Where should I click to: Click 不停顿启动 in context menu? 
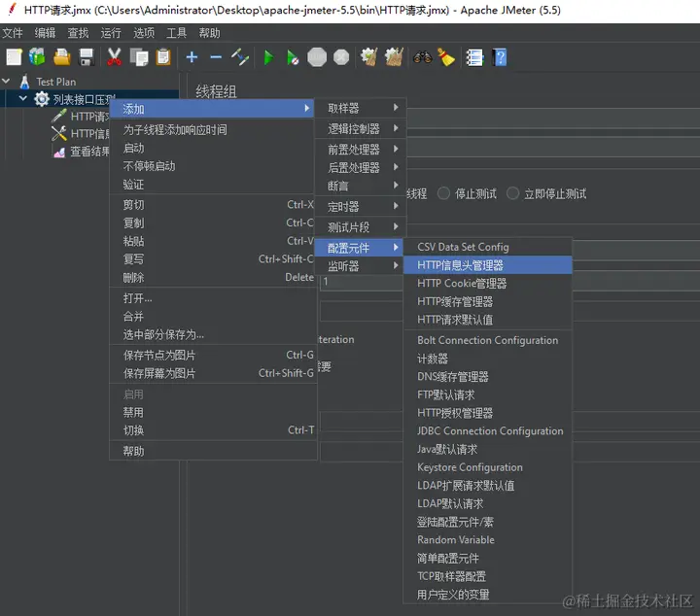click(213, 166)
